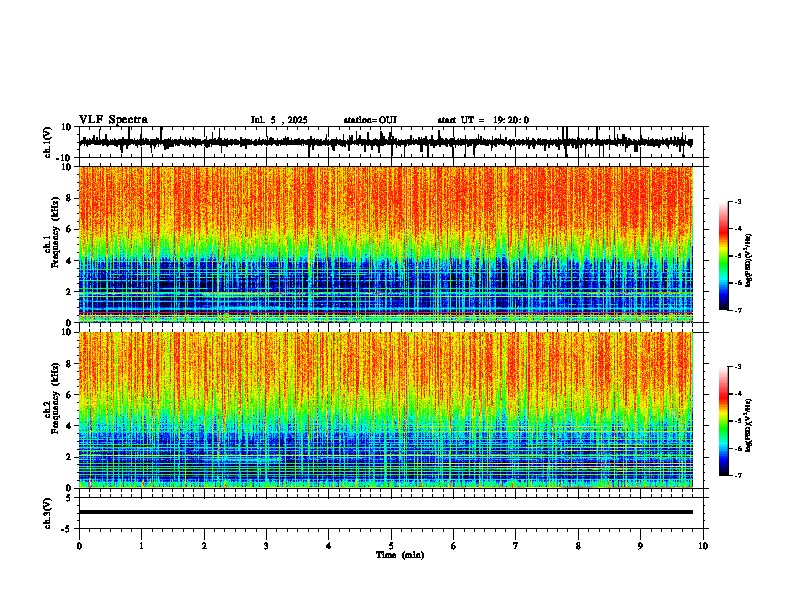Click the "-7" label on ch.1 color bar

[737, 310]
